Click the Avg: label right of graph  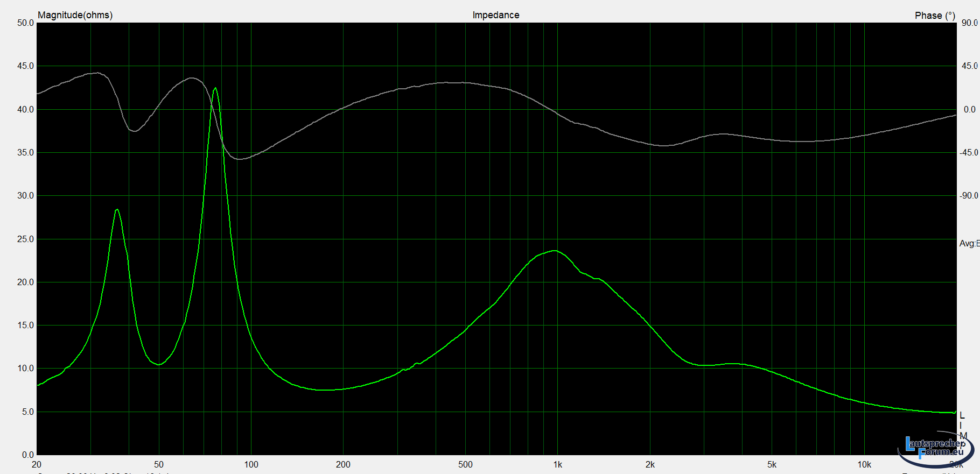(x=969, y=244)
